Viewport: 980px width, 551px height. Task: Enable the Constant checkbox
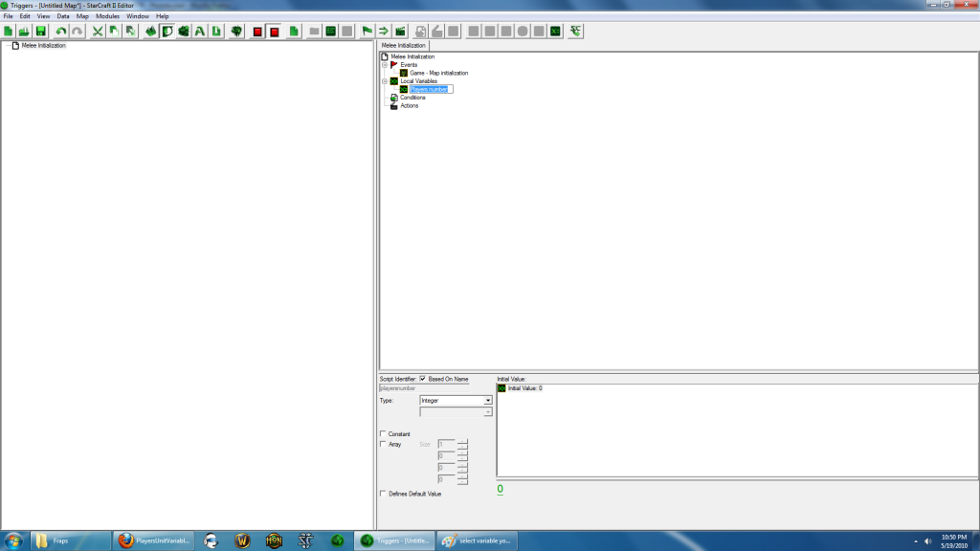pos(383,433)
